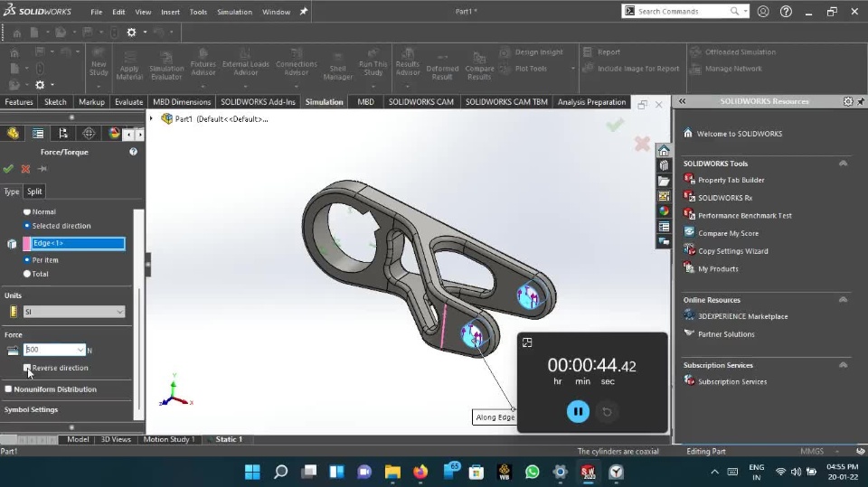Click the New Study icon
This screenshot has width=868, height=487.
[99, 63]
